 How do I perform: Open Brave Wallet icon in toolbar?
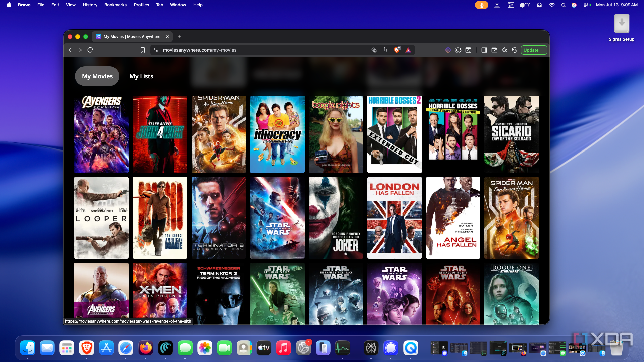point(494,50)
